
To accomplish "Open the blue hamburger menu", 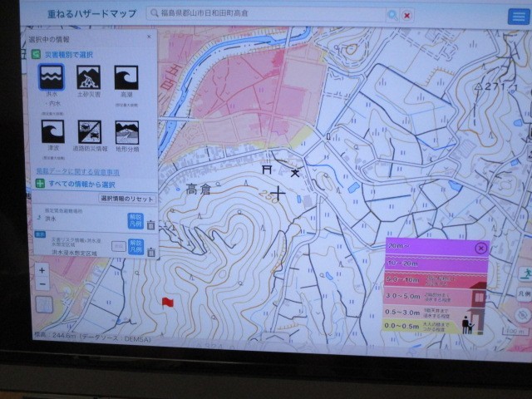I will 520,16.
